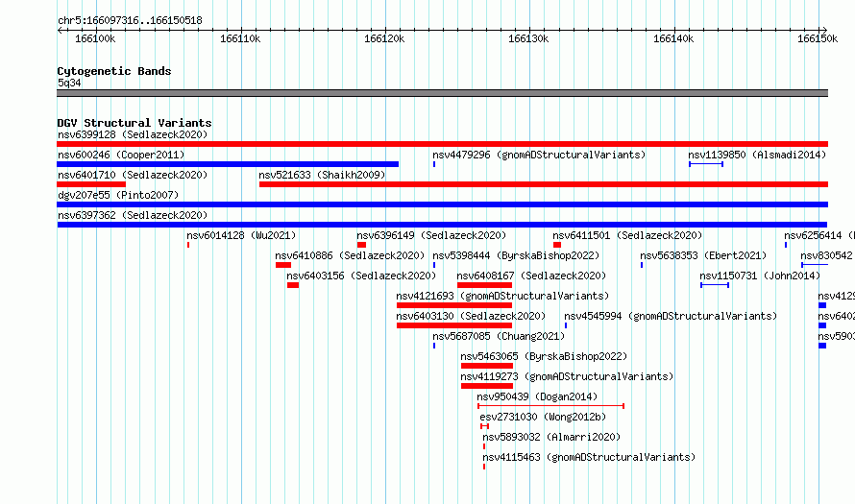Click nsv950439 (Dogan2014) label
The height and width of the screenshot is (504, 855).
coord(537,396)
